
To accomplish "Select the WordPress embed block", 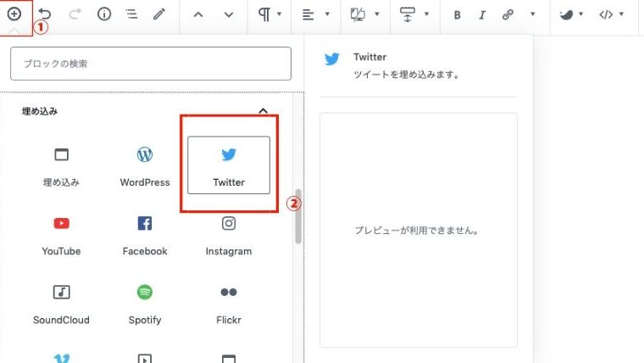I will point(145,165).
